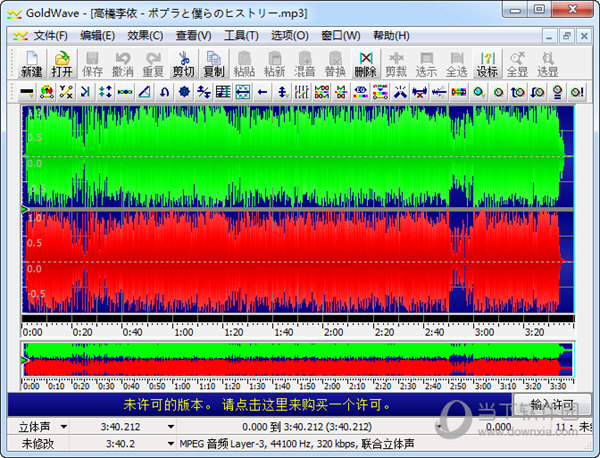Image resolution: width=600 pixels, height=458 pixels.
Task: Click the green left channel waveform
Action: point(290,155)
